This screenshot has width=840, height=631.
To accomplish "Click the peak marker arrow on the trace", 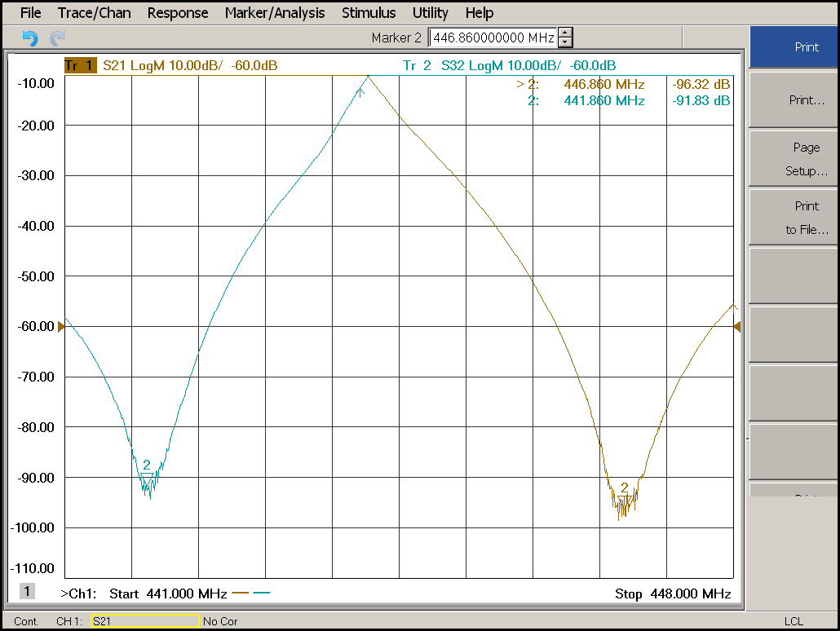I will tap(360, 90).
